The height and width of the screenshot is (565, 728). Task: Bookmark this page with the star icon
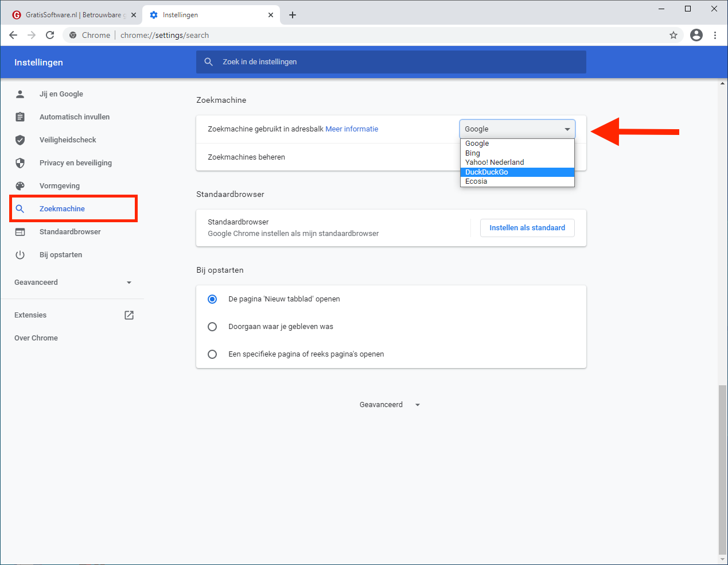(x=674, y=35)
